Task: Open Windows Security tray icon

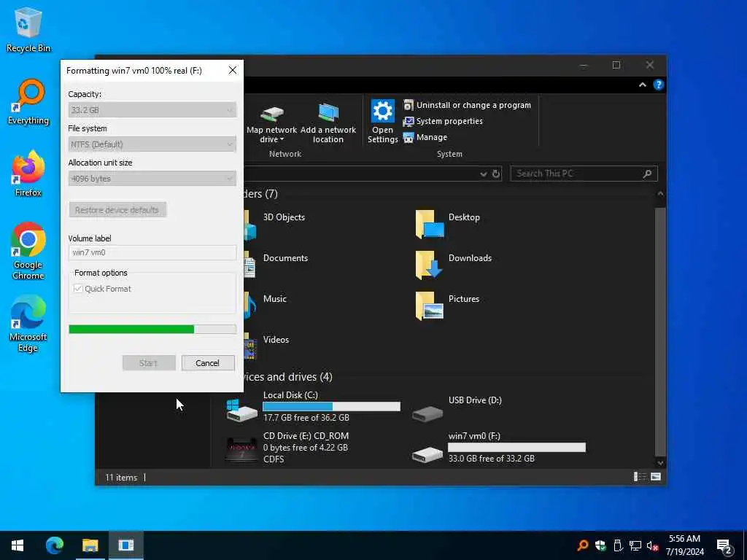Action: 601,545
